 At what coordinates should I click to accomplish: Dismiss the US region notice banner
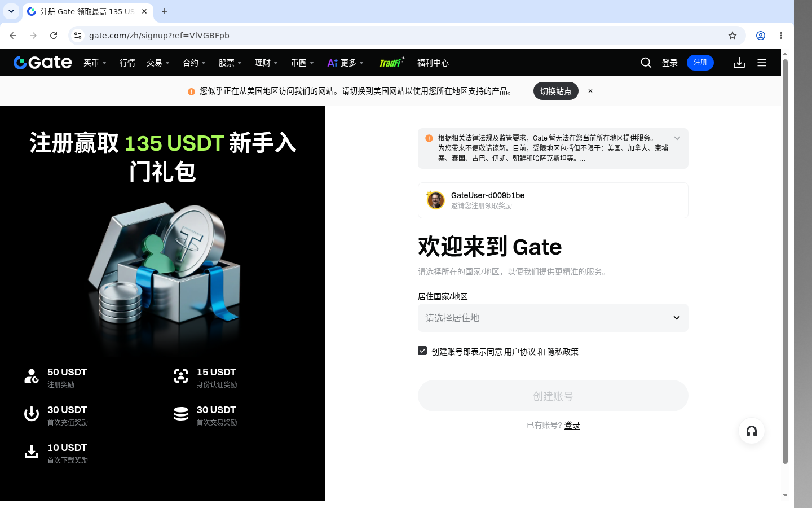pos(590,91)
